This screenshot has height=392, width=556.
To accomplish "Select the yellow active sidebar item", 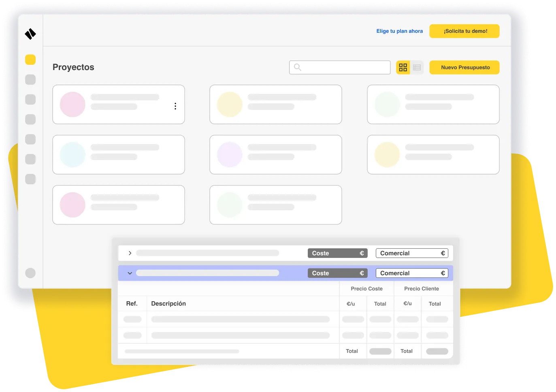I will click(30, 60).
